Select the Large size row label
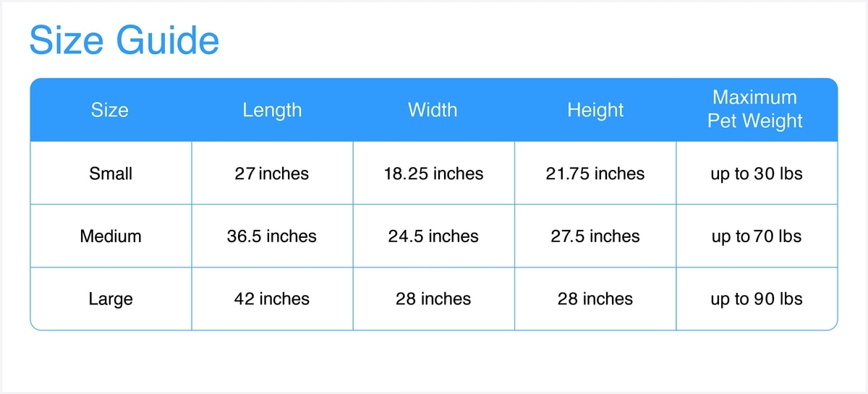Screen dimensions: 868x394 (x=111, y=299)
